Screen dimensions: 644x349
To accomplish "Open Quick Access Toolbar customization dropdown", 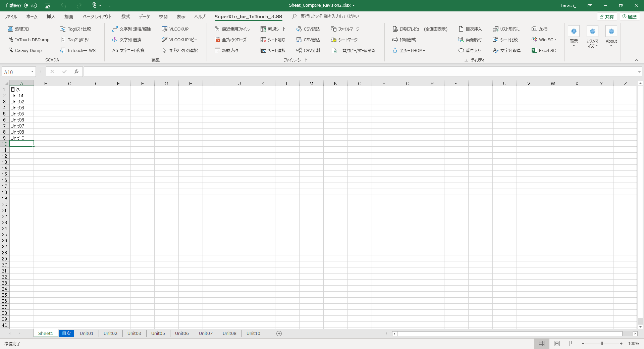I will click(110, 5).
